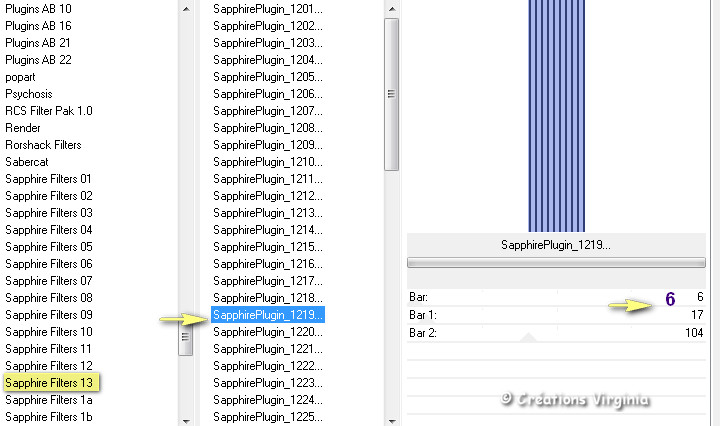Select Plugins AB 22 category
The image size is (720, 426).
tap(39, 60)
